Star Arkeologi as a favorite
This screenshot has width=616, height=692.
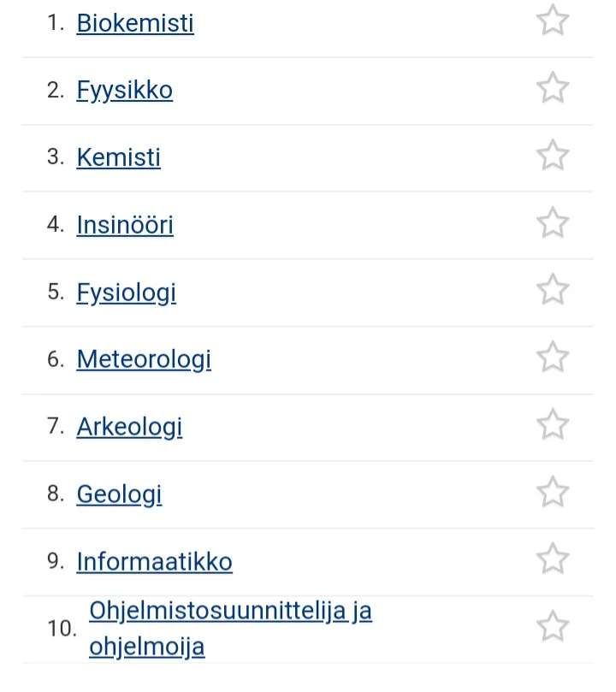click(x=552, y=424)
